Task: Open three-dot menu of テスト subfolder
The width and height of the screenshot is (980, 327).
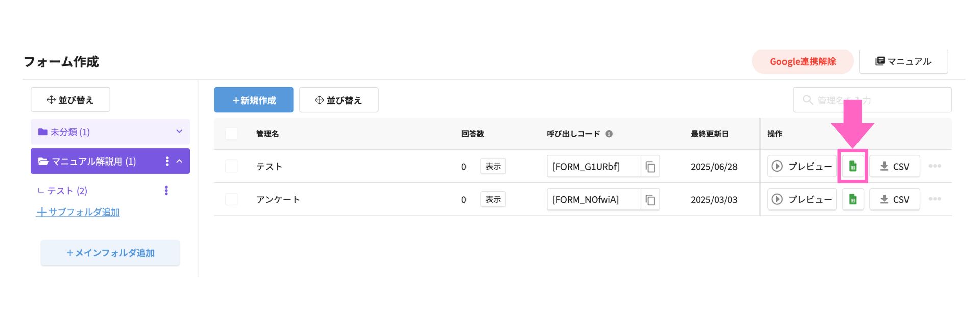Action: click(x=166, y=191)
